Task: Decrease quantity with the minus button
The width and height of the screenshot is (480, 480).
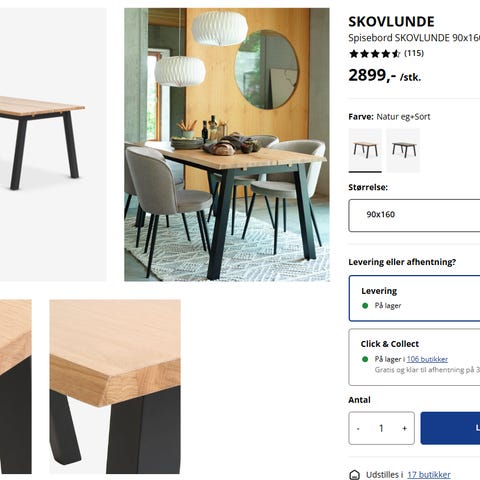Action: tap(358, 428)
